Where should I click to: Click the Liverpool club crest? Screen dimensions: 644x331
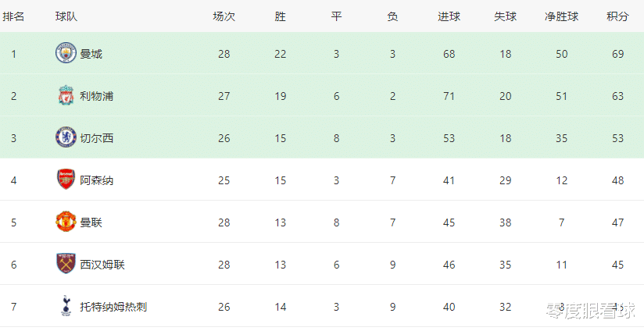coord(66,95)
